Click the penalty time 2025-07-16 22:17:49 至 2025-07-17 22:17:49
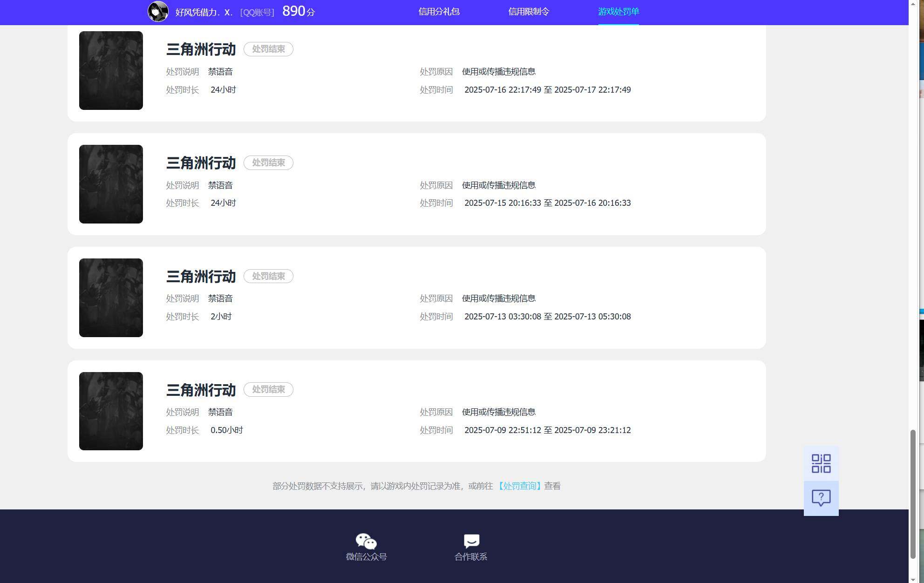The height and width of the screenshot is (583, 924). (547, 90)
